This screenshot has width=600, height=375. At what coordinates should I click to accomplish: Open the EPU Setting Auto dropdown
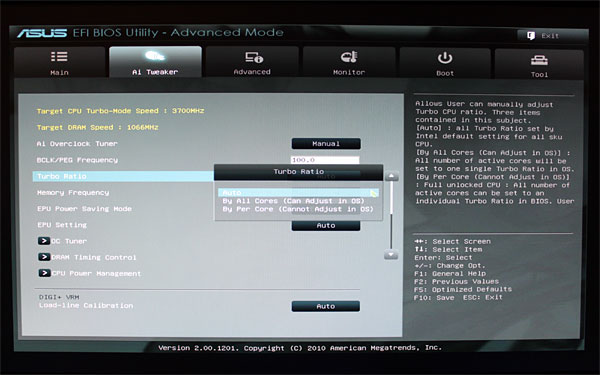coord(326,226)
